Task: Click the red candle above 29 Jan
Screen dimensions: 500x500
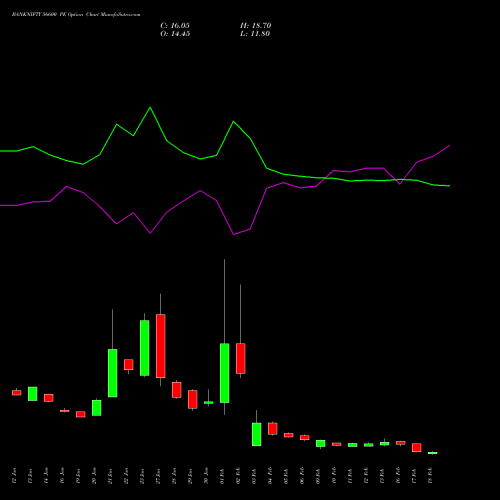Action: pyautogui.click(x=193, y=399)
